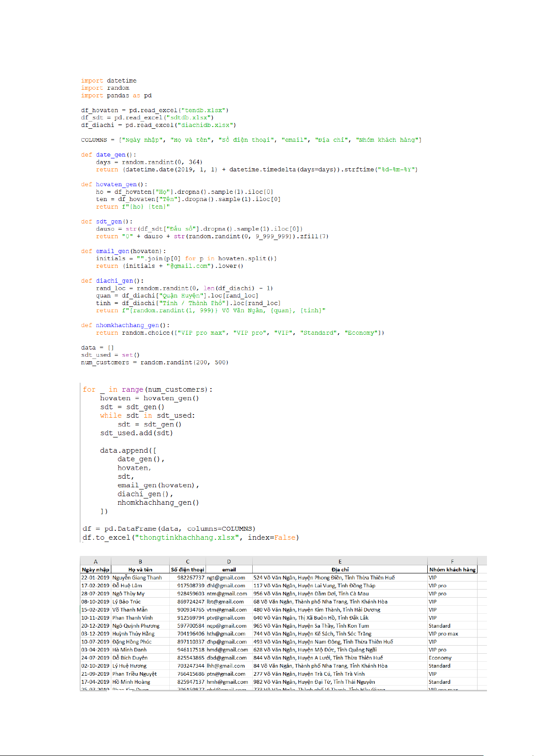Image resolution: width=535 pixels, height=756 pixels.
Task: Click the 'sdt_used.add(sdt)' code line
Action: [136, 433]
